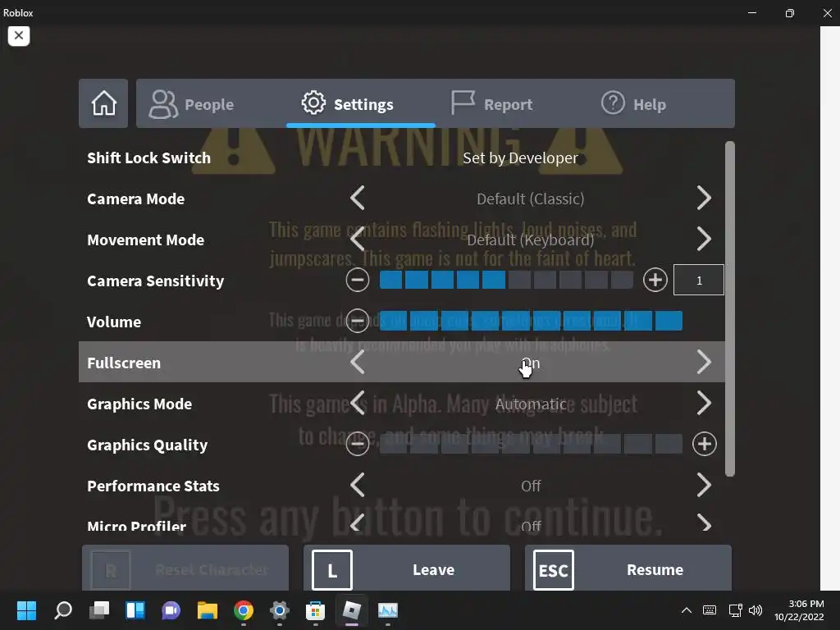Increase Camera Sensitivity with plus button
The width and height of the screenshot is (840, 630).
pos(655,280)
